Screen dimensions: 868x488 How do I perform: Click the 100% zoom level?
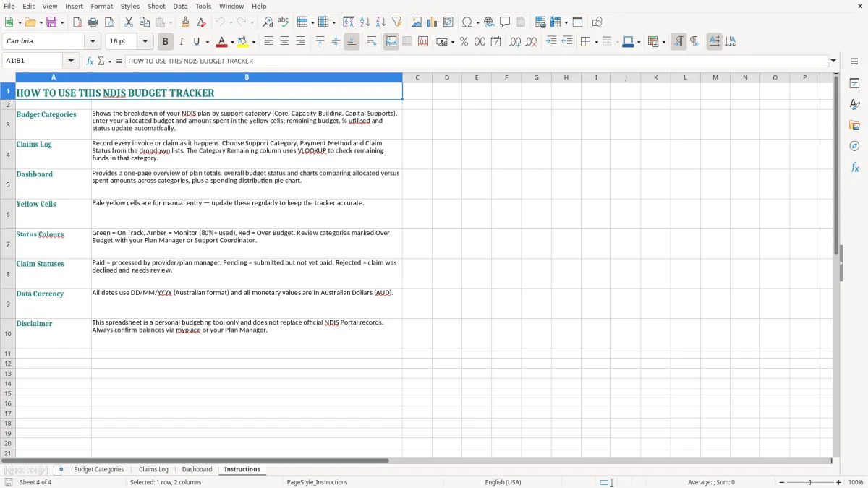[856, 482]
